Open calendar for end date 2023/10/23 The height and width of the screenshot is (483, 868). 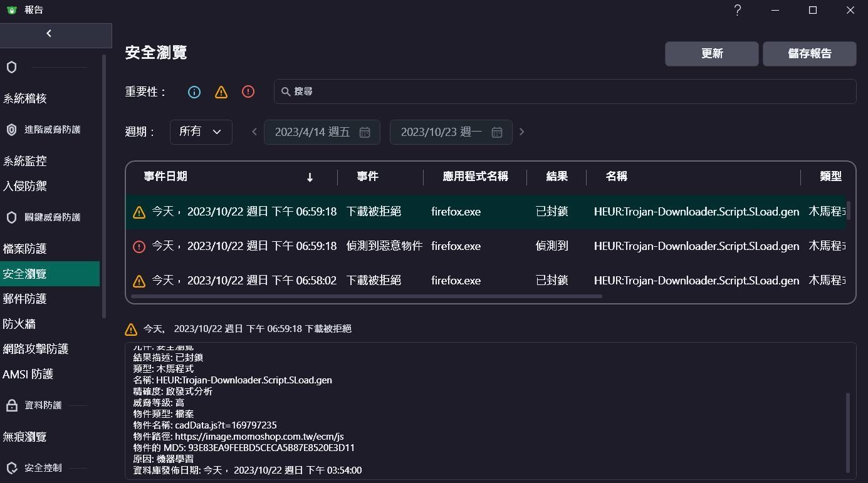point(497,132)
